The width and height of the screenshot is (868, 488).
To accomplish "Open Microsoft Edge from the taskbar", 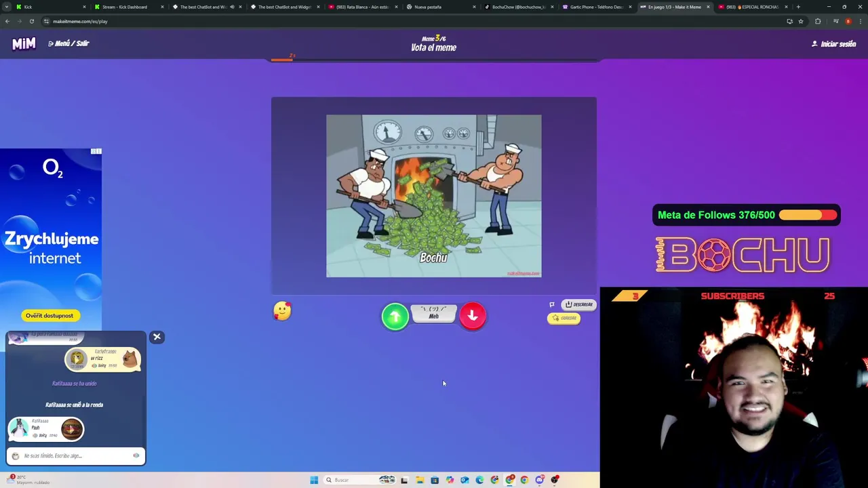I will coord(479,480).
